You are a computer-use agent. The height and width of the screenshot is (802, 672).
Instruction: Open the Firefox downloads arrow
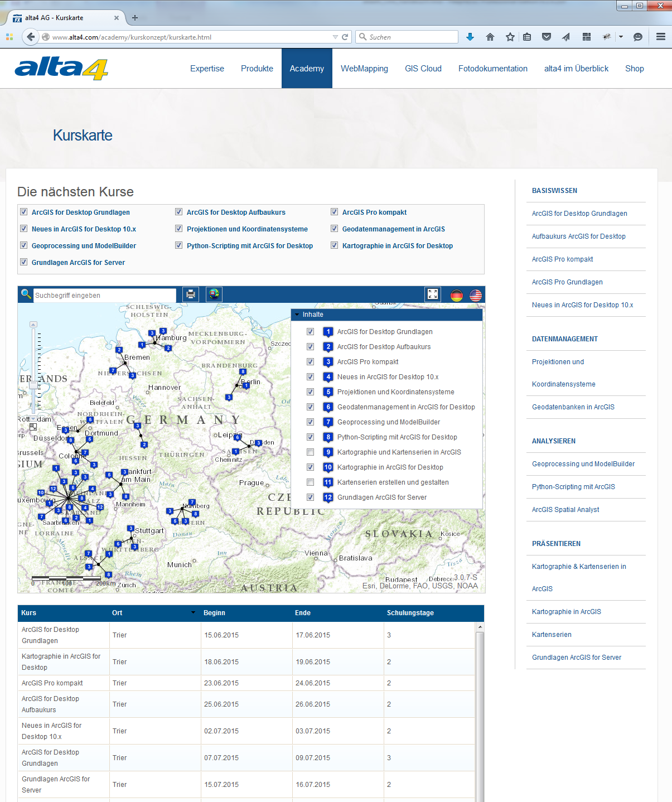470,37
